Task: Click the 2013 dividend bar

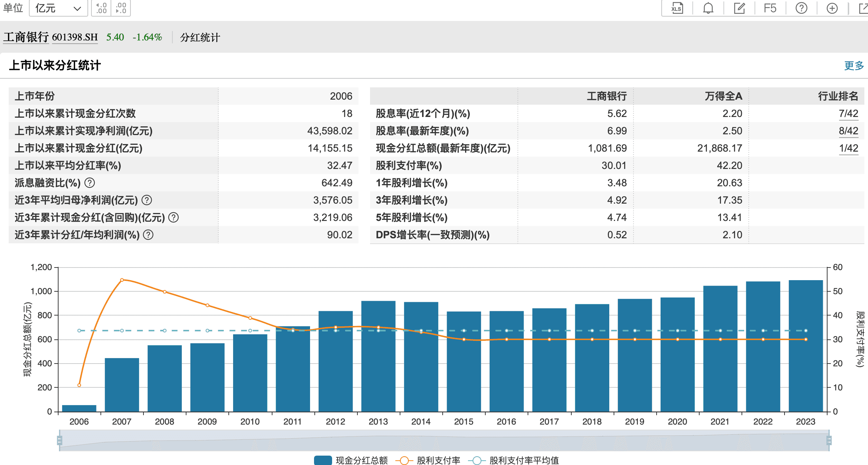Action: [x=378, y=356]
